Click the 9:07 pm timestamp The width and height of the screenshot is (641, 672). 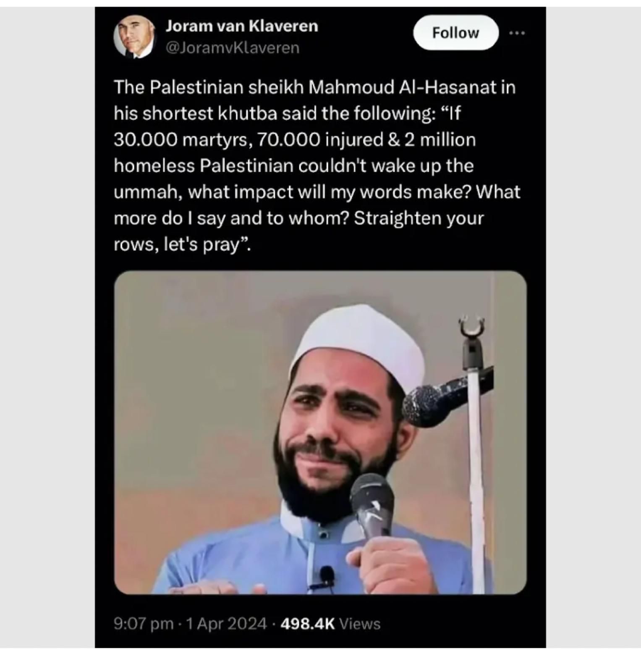click(143, 624)
